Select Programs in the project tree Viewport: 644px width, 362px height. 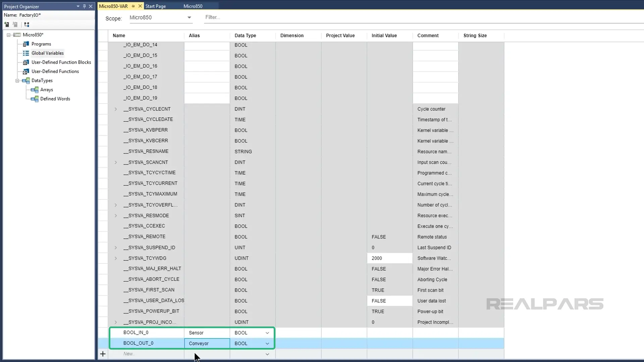pos(41,44)
